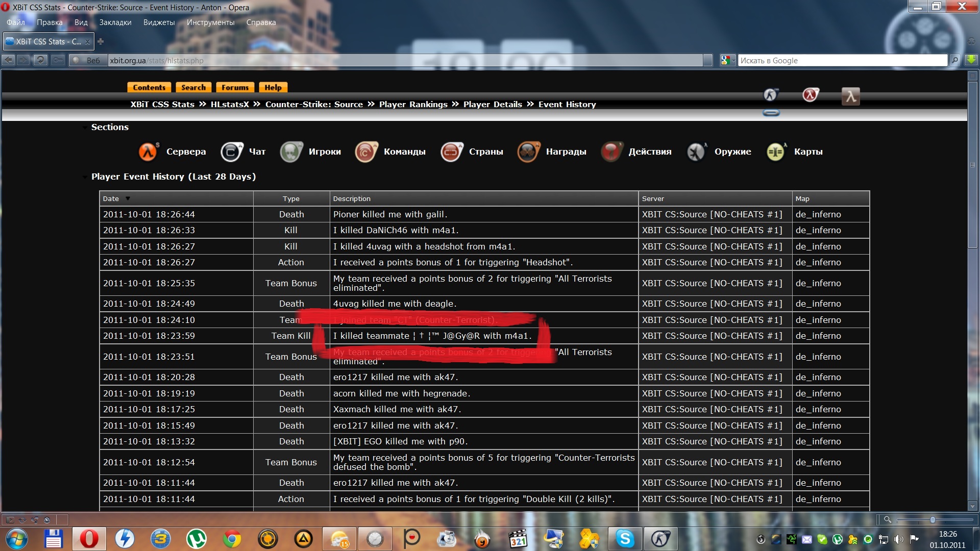Screen dimensions: 980x551
Task: Follow the HLstatsX breadcrumb link
Action: [x=230, y=104]
